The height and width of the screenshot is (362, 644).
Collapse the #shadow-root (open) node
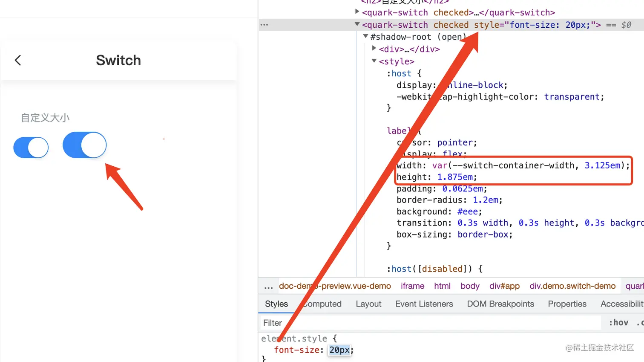pyautogui.click(x=365, y=36)
